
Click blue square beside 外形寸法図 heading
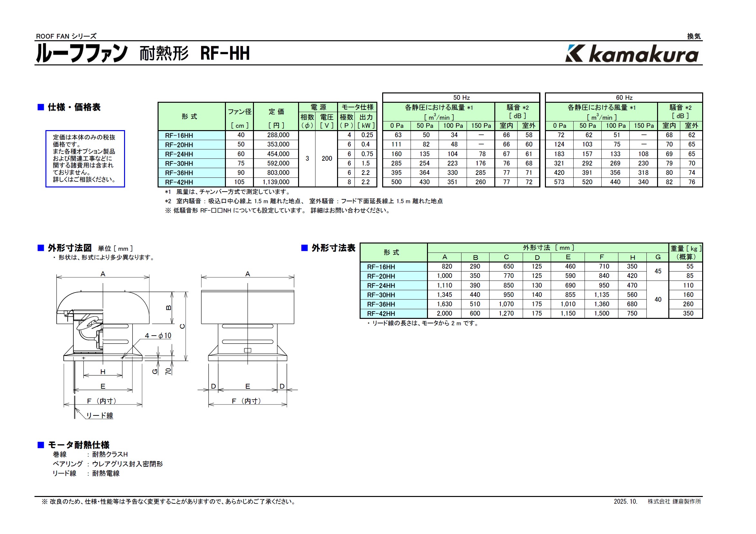point(41,248)
